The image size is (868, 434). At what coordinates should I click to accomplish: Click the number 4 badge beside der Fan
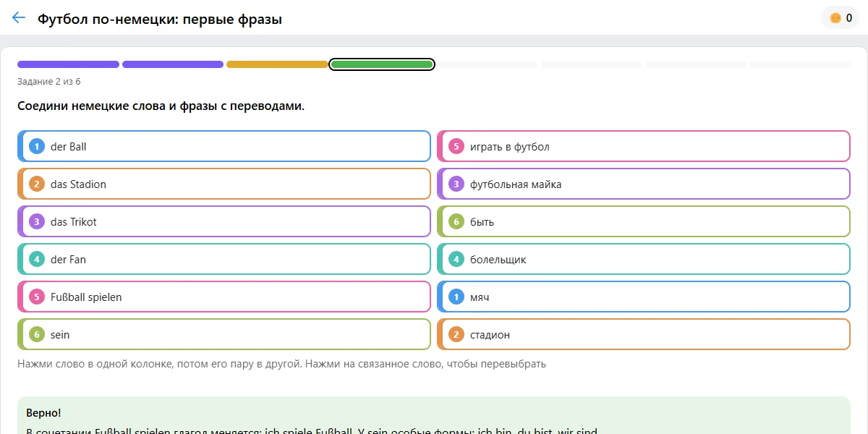37,260
